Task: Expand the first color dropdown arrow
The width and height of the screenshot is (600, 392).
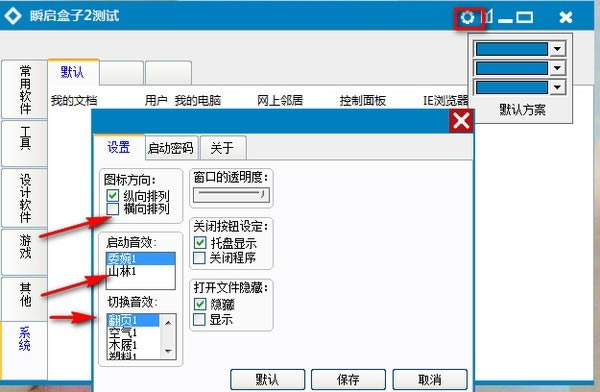Action: tap(557, 49)
